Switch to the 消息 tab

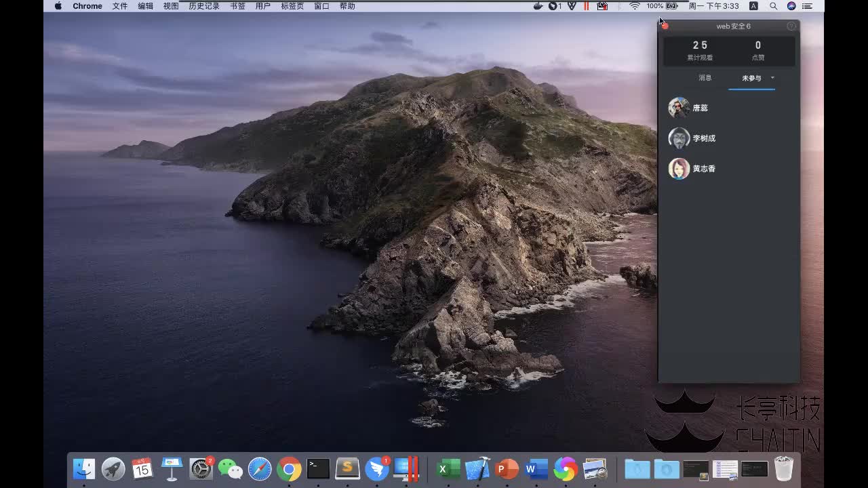705,78
